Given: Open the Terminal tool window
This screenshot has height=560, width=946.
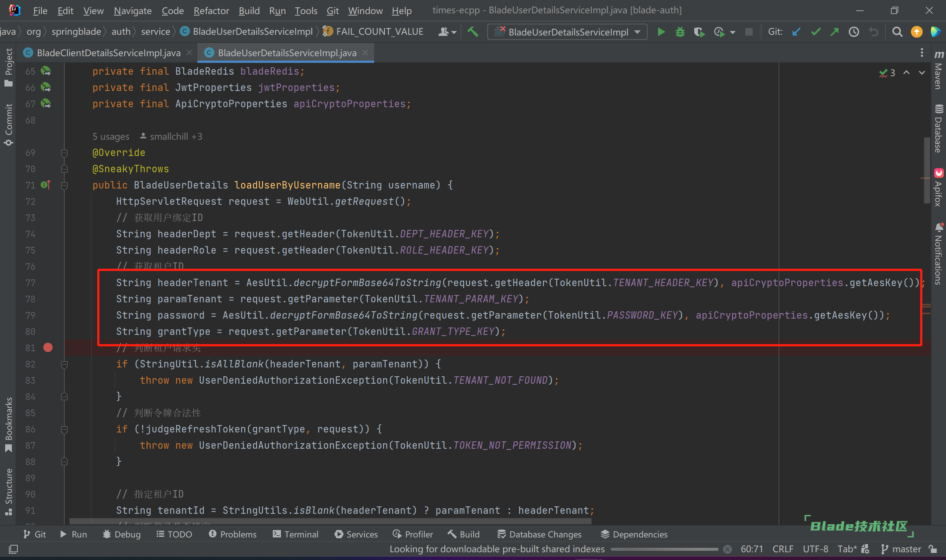Looking at the screenshot, I should [295, 534].
